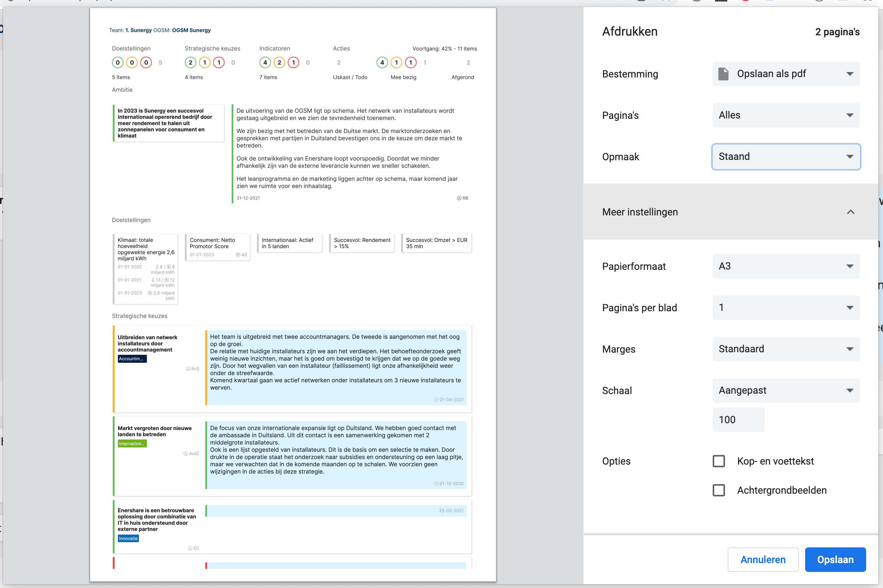Open the Papierformaat dropdown showing A3
Viewport: 883px width, 588px height.
pos(786,266)
